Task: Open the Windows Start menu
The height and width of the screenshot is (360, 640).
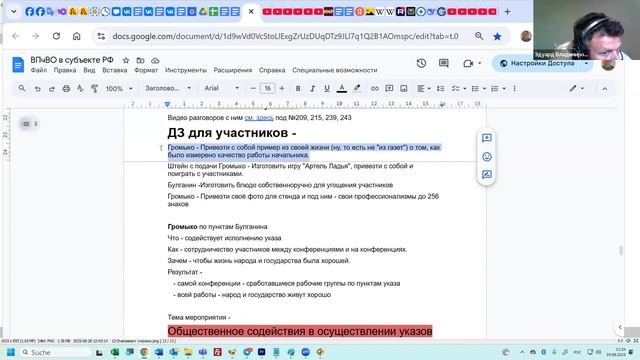Action: [11, 352]
